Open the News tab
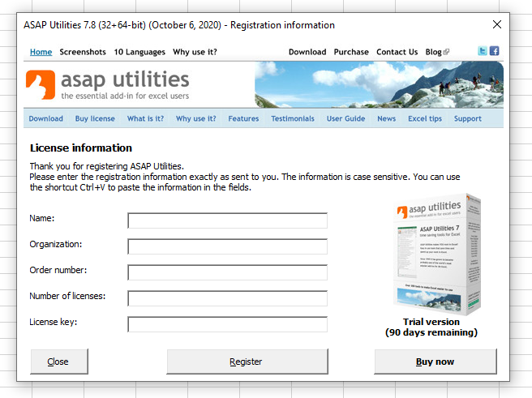This screenshot has height=398, width=532. (x=387, y=118)
